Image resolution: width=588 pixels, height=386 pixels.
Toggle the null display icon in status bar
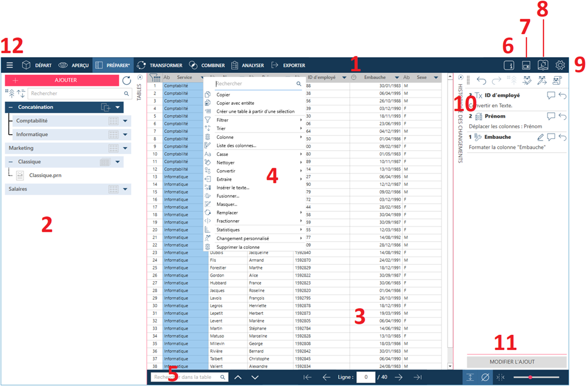tap(485, 377)
